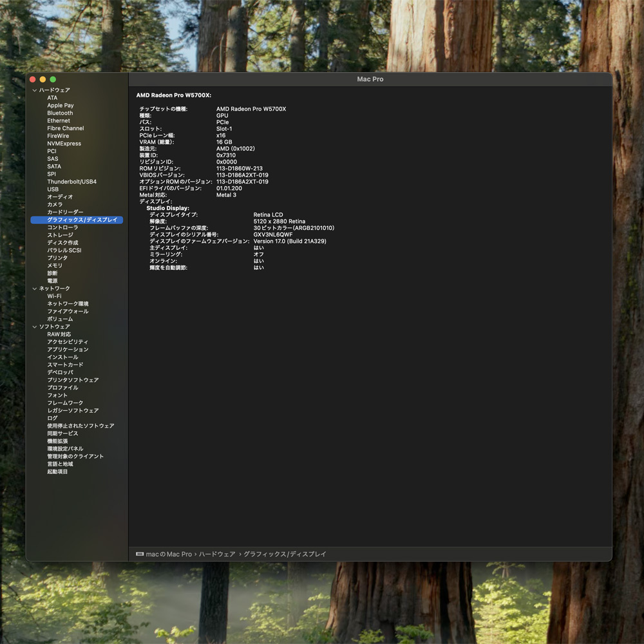The height and width of the screenshot is (644, 644).
Task: Open 言語と地域 in the sidebar
Action: coord(60,464)
